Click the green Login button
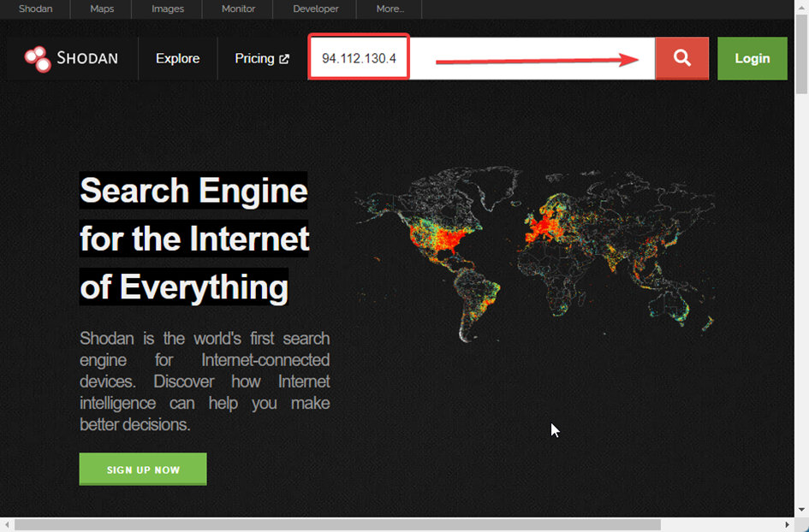Viewport: 809px width, 532px height. (752, 59)
